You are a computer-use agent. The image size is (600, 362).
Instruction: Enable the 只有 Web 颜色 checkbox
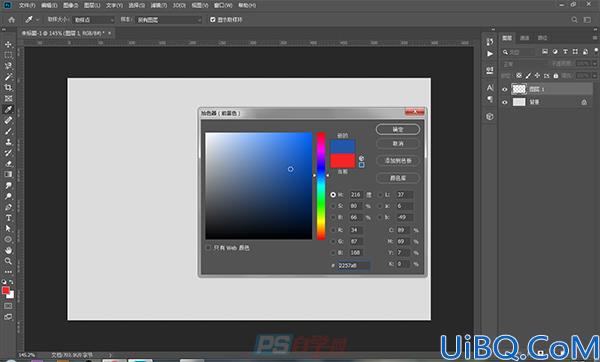click(208, 248)
